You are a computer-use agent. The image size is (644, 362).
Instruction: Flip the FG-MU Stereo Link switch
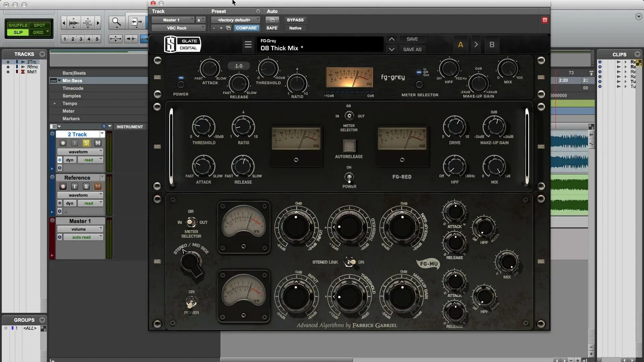tap(350, 262)
